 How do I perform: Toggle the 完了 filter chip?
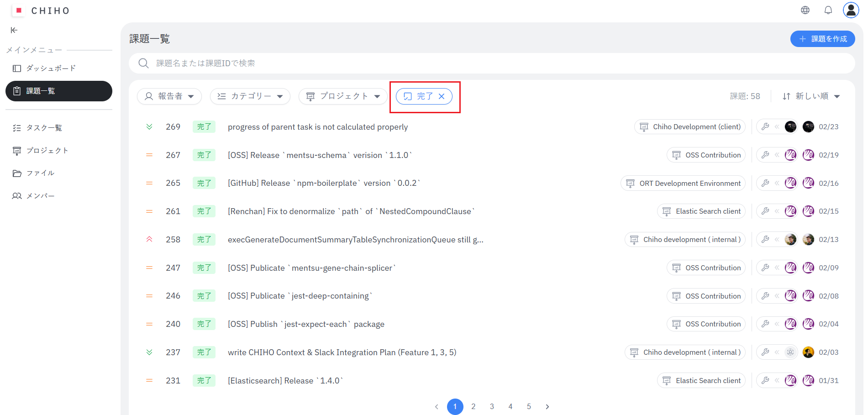419,96
